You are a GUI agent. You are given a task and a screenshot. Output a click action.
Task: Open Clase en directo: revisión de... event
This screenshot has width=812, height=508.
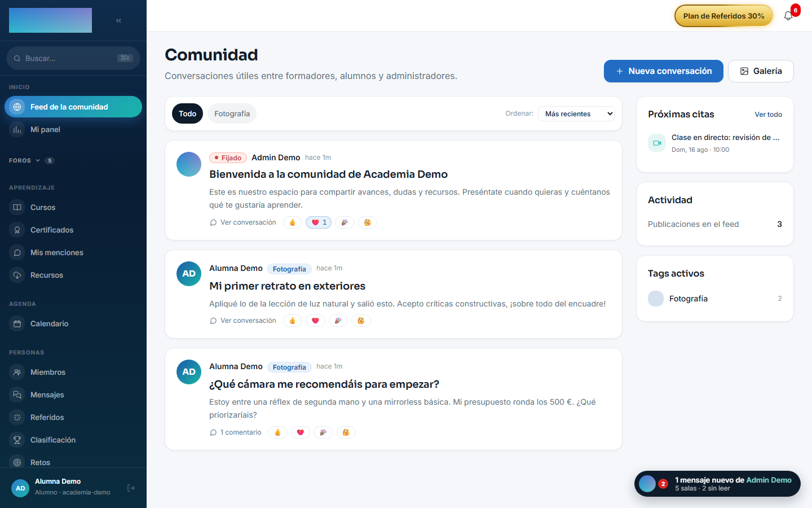click(x=715, y=143)
